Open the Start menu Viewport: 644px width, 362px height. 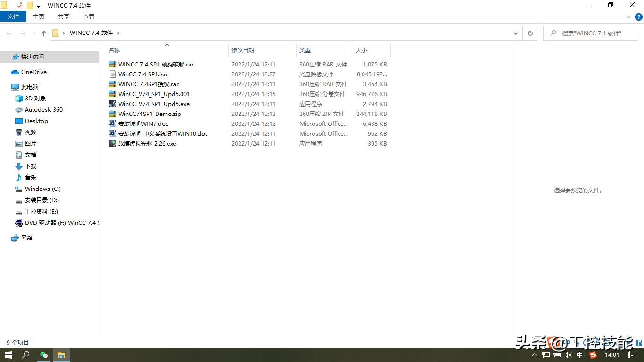[8, 355]
